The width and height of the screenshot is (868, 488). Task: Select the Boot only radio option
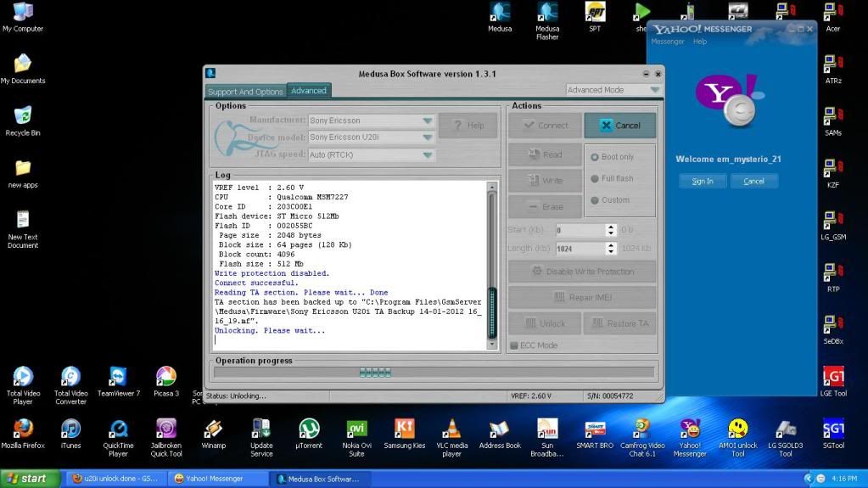pos(595,157)
